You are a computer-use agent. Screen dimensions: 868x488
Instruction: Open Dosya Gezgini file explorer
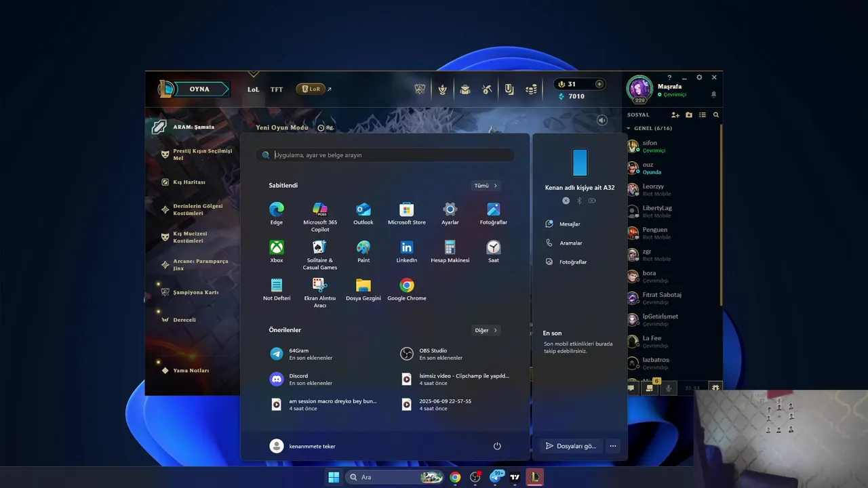coord(363,289)
